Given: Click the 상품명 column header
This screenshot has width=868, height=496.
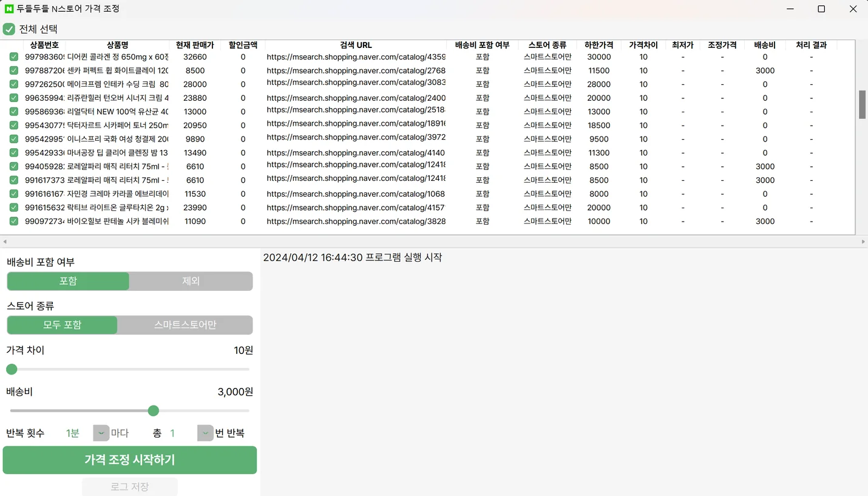Looking at the screenshot, I should pos(117,45).
